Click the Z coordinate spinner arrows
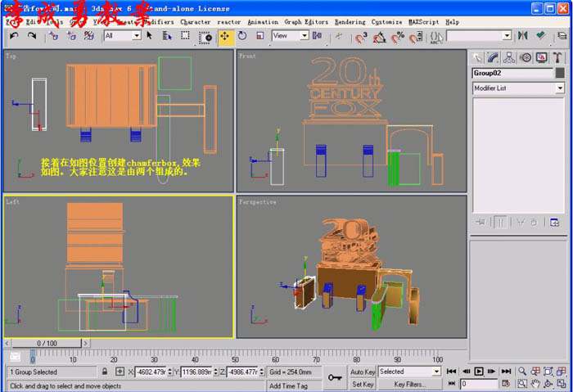This screenshot has height=392, width=573. 261,372
